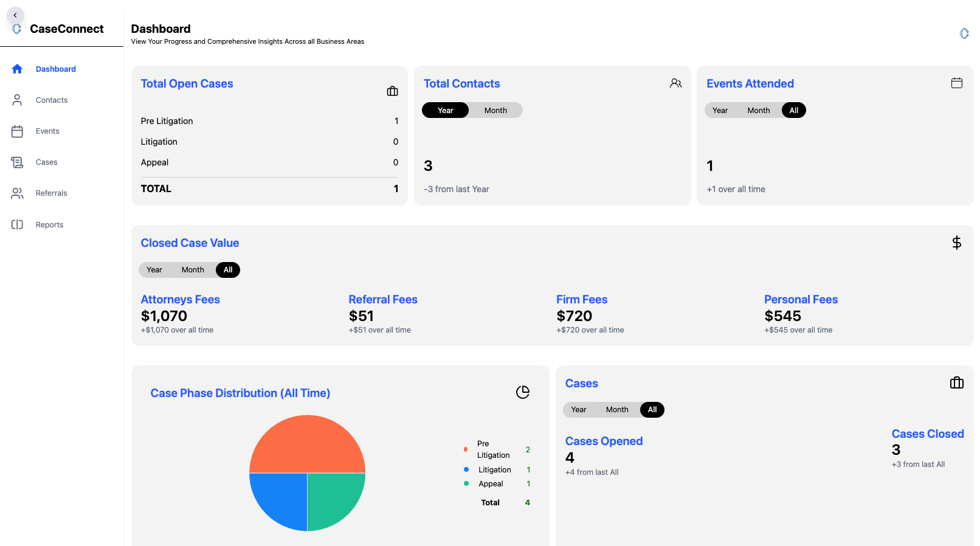Screen dimensions: 980x546
Task: Click the briefcase icon in the Cases card
Action: pos(956,383)
